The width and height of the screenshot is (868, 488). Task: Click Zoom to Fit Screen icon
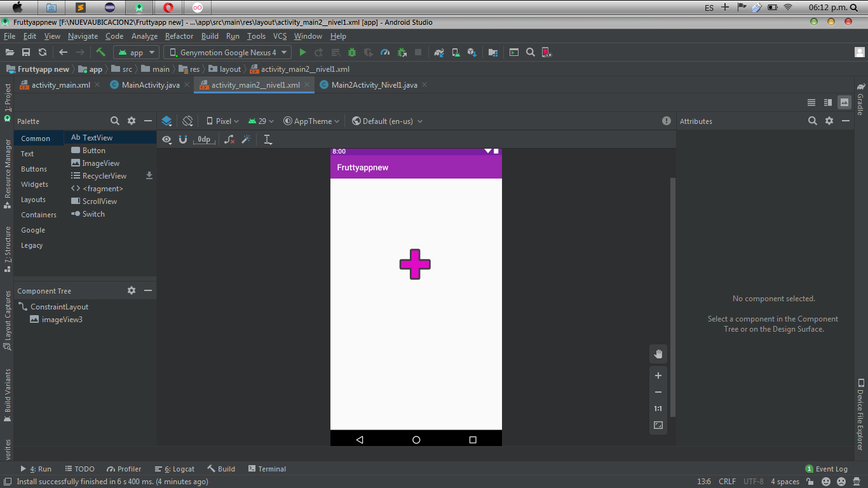658,425
